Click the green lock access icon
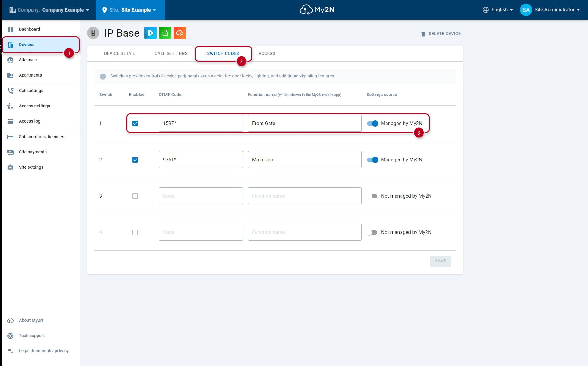This screenshot has height=366, width=588. (x=165, y=33)
